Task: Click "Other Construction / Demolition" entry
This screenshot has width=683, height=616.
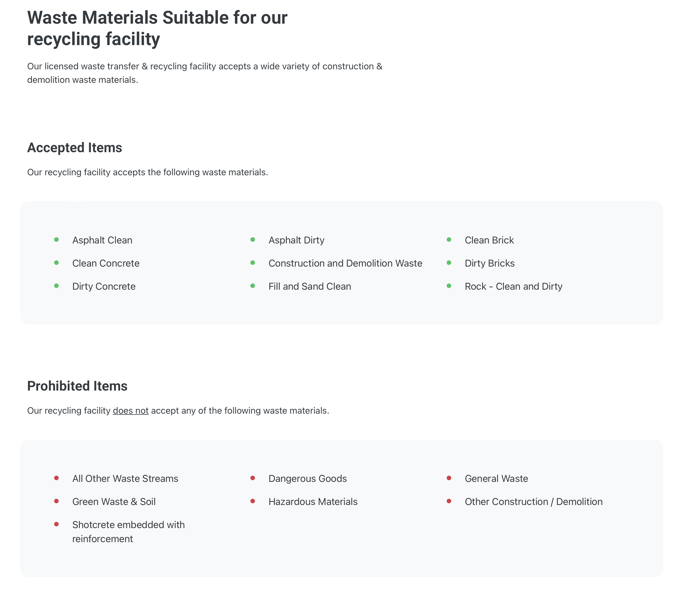Action: [533, 502]
